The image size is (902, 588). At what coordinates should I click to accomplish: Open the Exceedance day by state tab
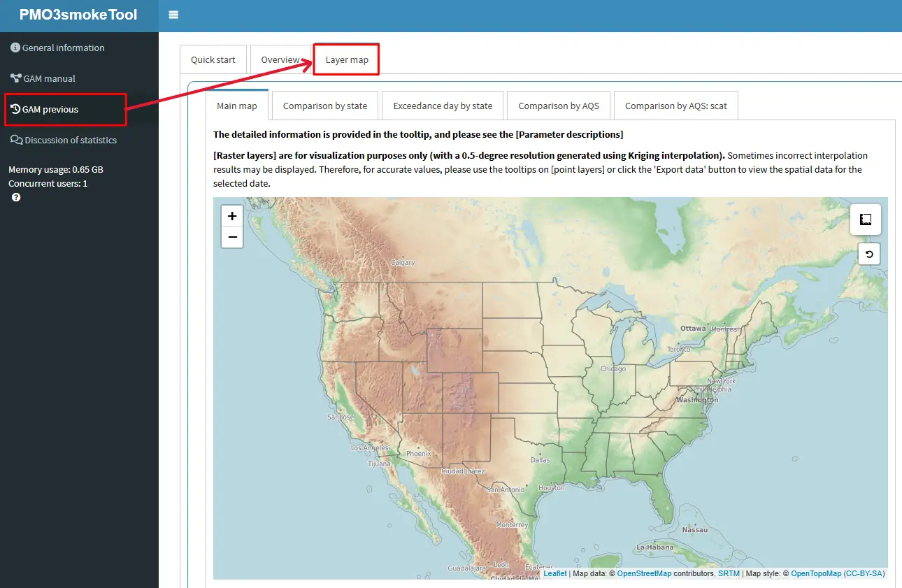443,106
